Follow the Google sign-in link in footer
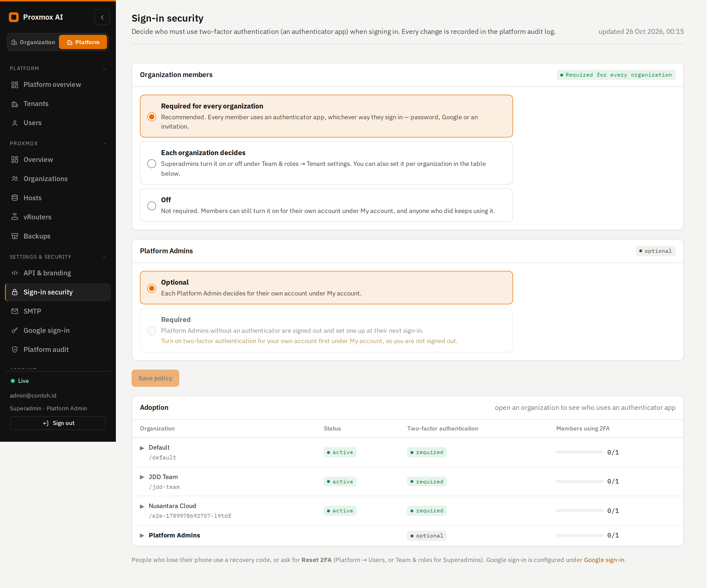 pos(604,560)
